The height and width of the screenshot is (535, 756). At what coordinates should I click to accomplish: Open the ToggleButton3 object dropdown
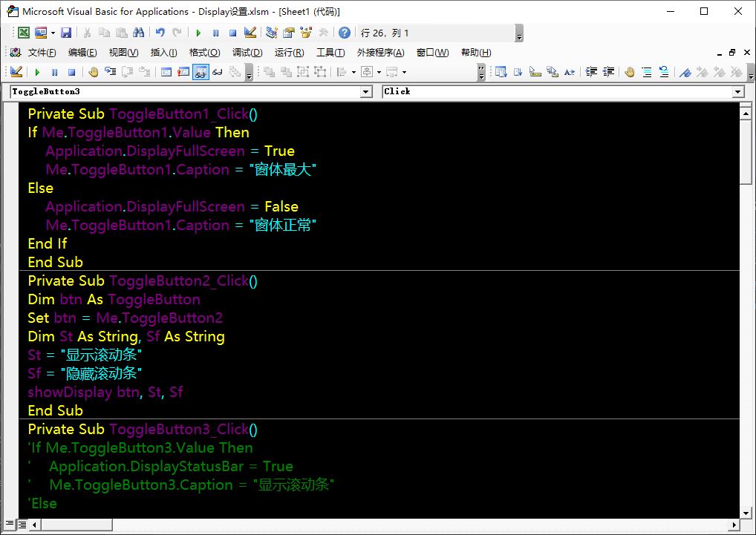tap(366, 91)
